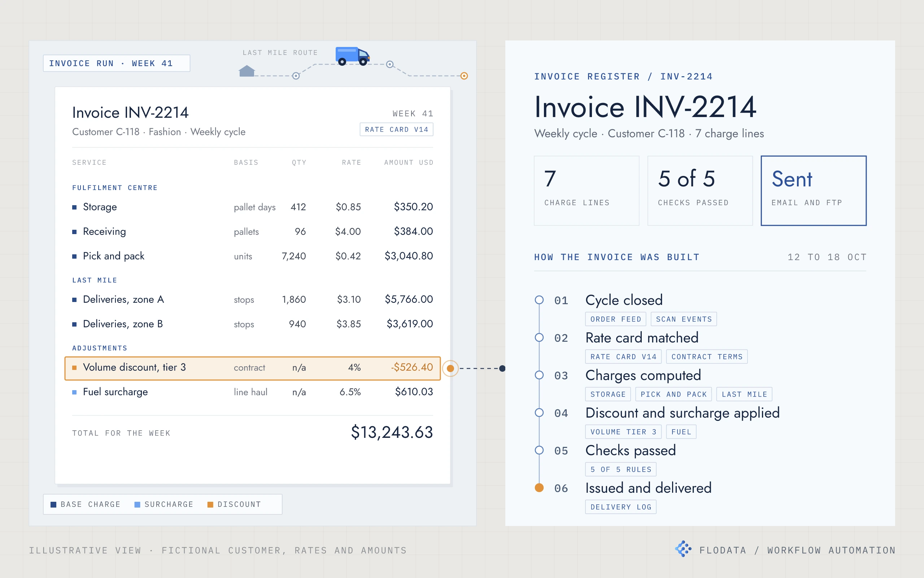The width and height of the screenshot is (924, 578).
Task: Click the INVOICE REGISTER / INV-2214 breadcrumb
Action: click(x=623, y=77)
